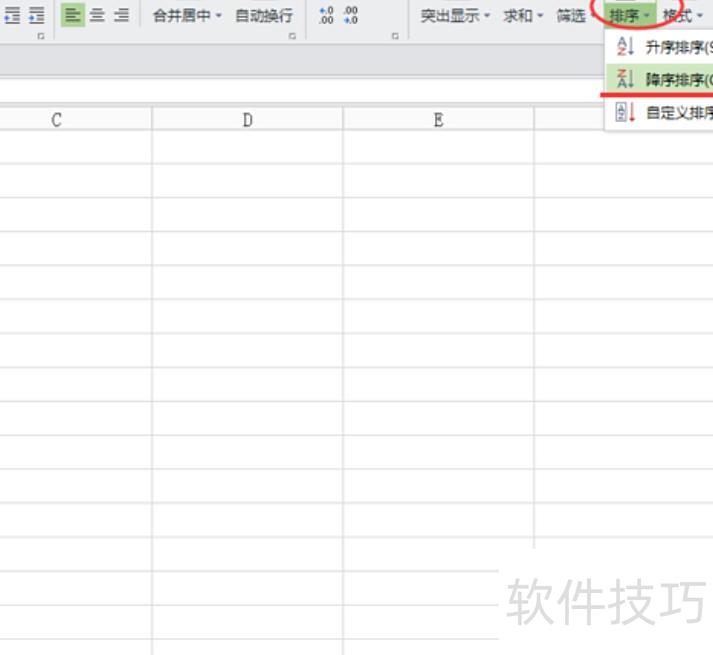Click the decrease indent icon
Viewport: 713px width, 655px height.
click(x=12, y=15)
